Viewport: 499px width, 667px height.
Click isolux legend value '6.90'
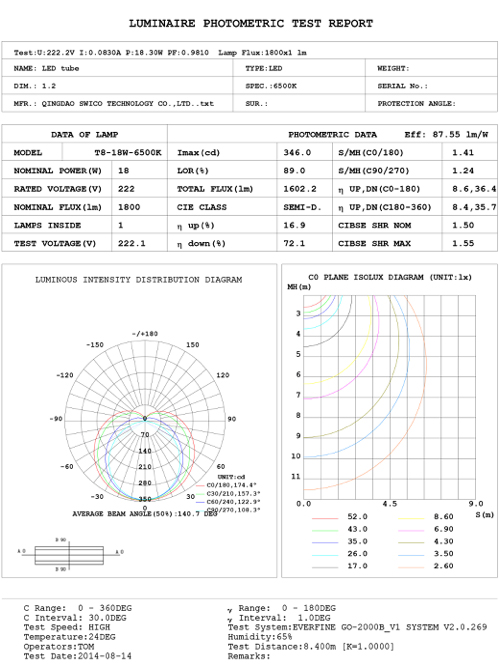click(x=444, y=529)
